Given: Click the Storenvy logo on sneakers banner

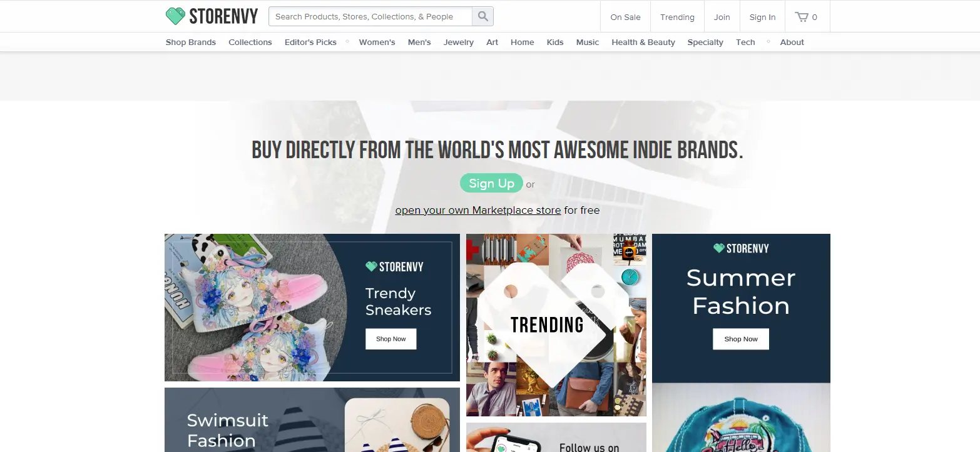Looking at the screenshot, I should pos(394,266).
